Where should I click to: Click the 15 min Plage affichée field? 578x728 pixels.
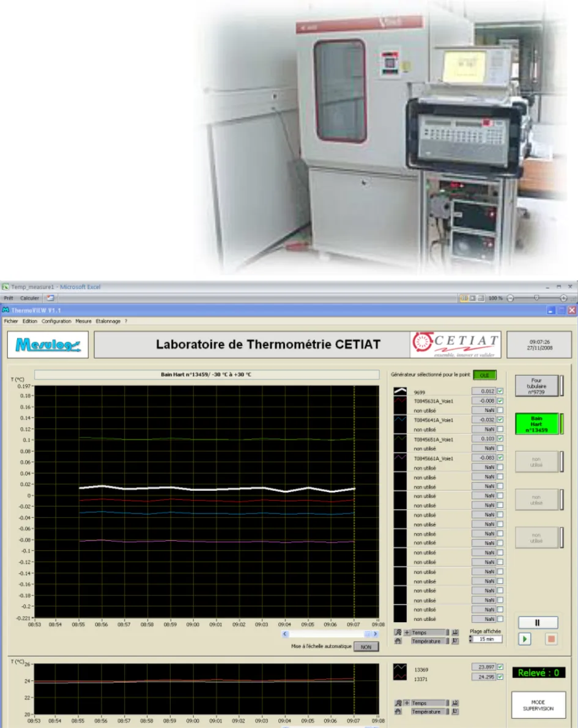click(x=487, y=639)
